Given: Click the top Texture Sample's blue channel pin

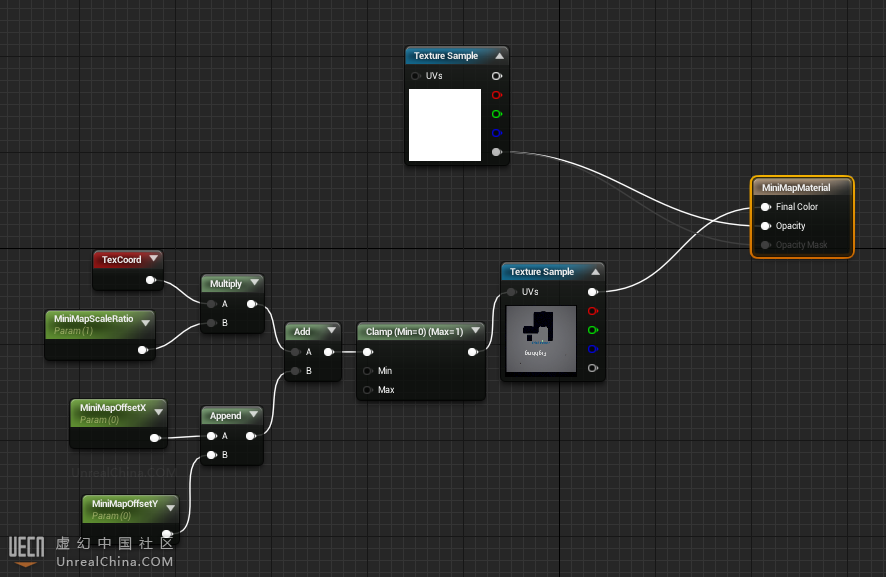Looking at the screenshot, I should 496,133.
